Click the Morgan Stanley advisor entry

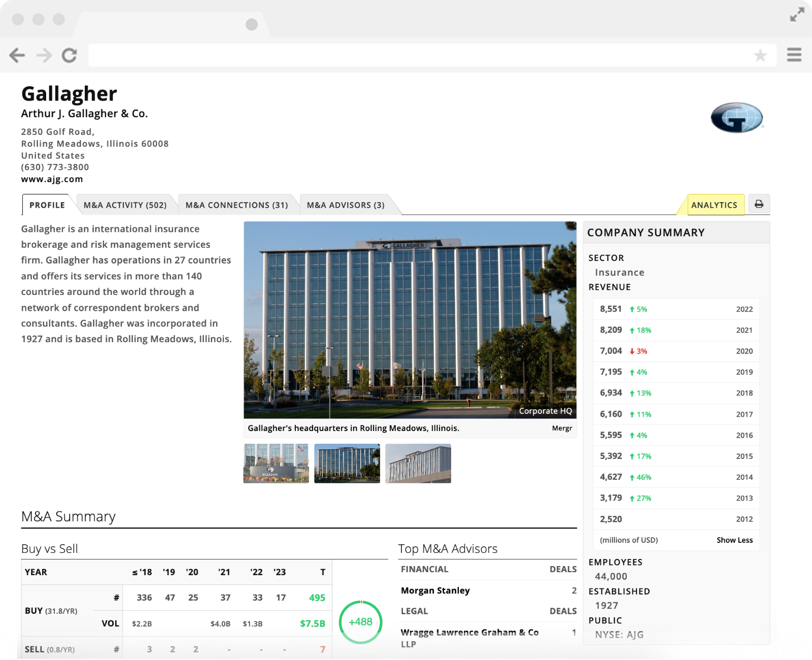click(x=435, y=590)
